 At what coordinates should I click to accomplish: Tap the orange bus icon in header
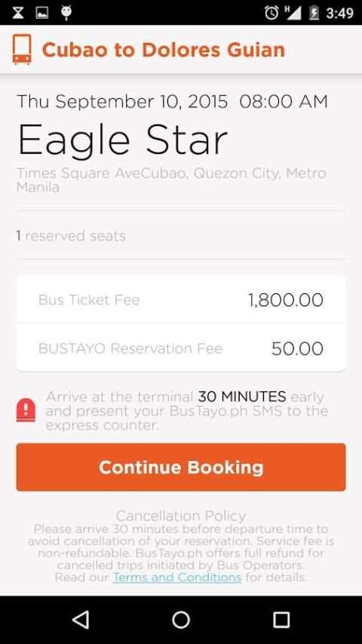pyautogui.click(x=22, y=49)
